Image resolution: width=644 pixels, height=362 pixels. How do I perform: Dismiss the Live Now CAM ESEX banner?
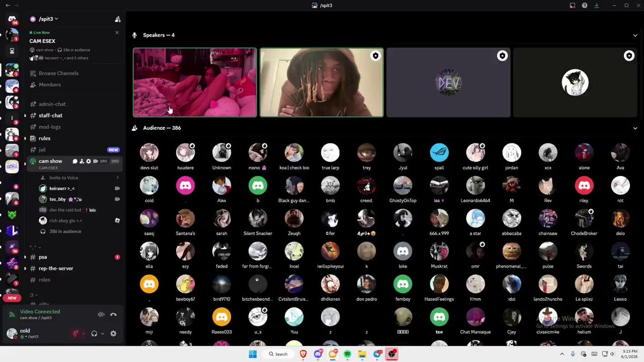(117, 33)
